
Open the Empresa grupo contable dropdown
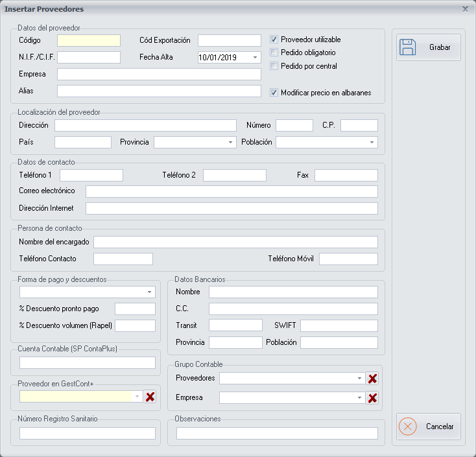tap(359, 397)
